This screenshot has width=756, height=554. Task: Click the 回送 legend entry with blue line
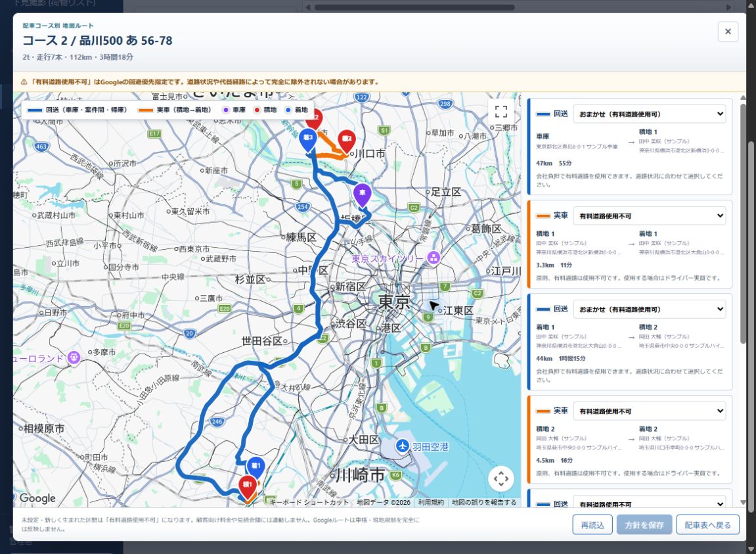tap(77, 110)
